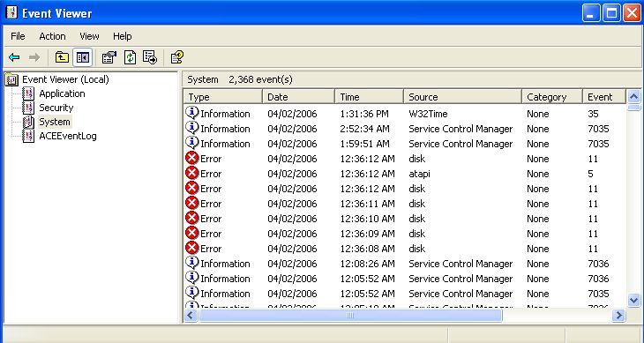This screenshot has height=343, width=644.
Task: Maximize the Event Viewer window
Action: (611, 13)
